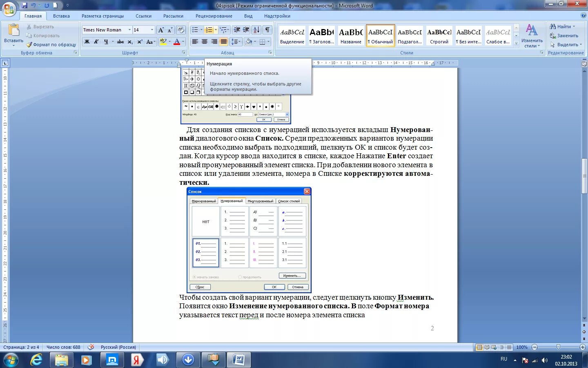
Task: Click the Windows Start button
Action: [x=11, y=360]
